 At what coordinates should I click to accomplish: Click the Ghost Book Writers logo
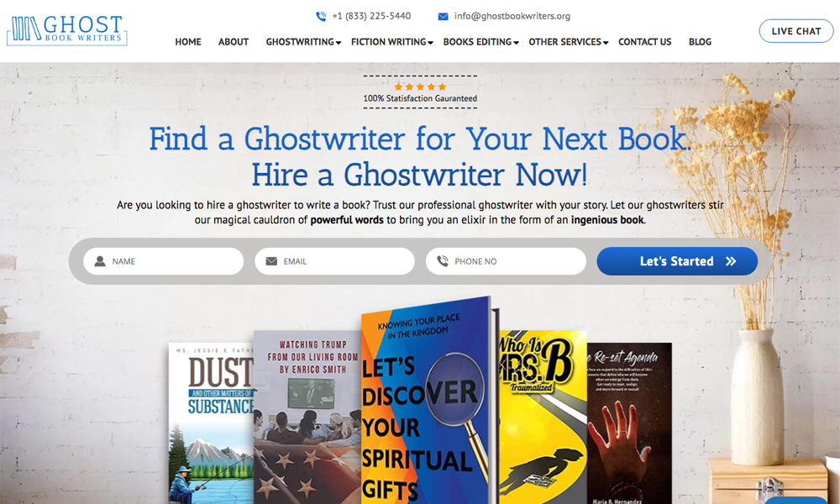click(x=67, y=30)
